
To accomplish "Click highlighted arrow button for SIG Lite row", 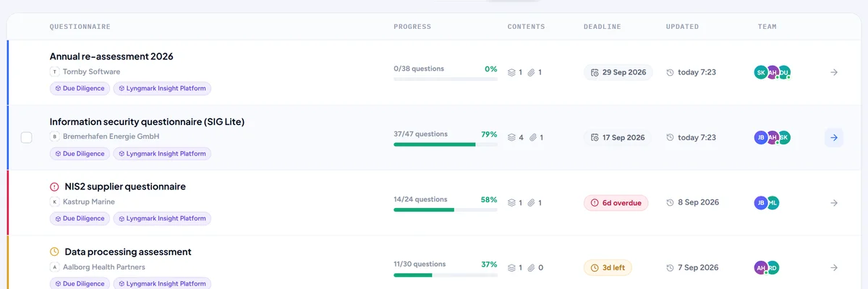I will click(x=834, y=137).
